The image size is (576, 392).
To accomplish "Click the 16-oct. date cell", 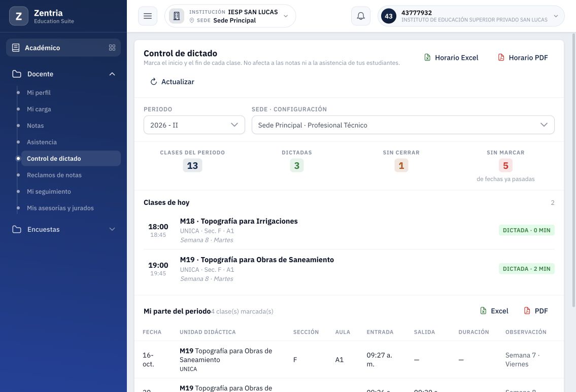I will click(148, 360).
